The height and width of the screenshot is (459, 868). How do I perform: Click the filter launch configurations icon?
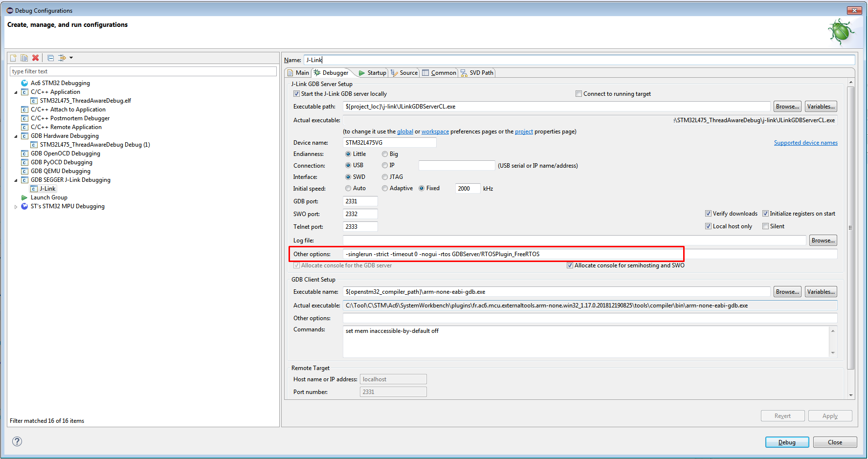[62, 58]
